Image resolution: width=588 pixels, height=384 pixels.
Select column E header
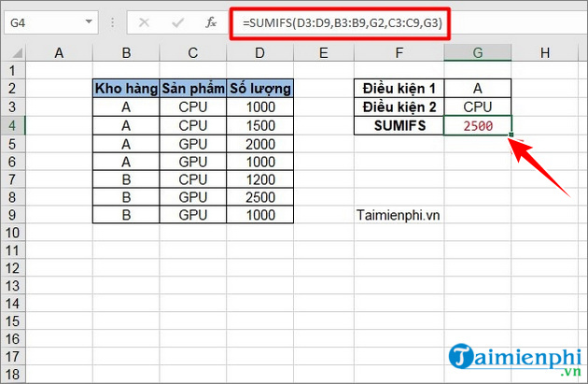pos(324,53)
